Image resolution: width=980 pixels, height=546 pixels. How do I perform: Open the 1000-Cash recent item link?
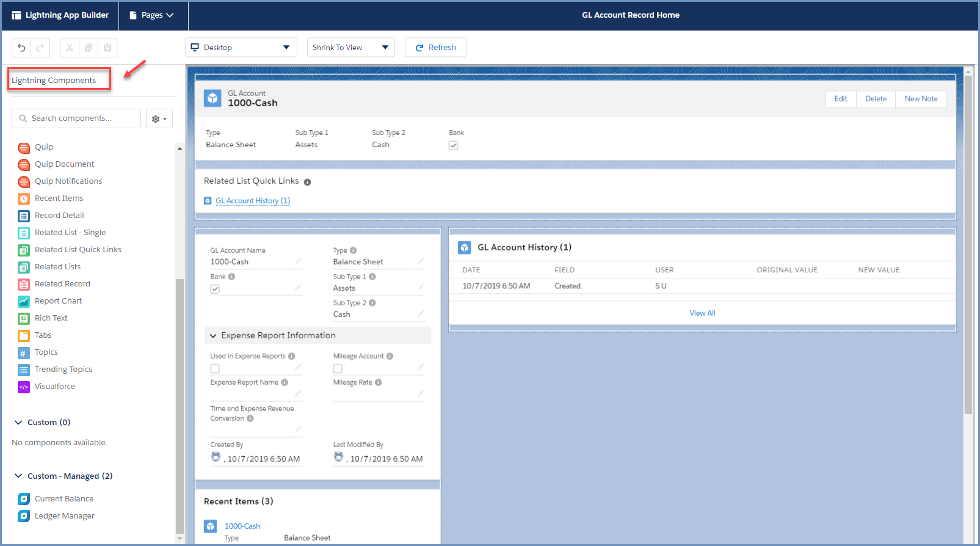[x=242, y=526]
